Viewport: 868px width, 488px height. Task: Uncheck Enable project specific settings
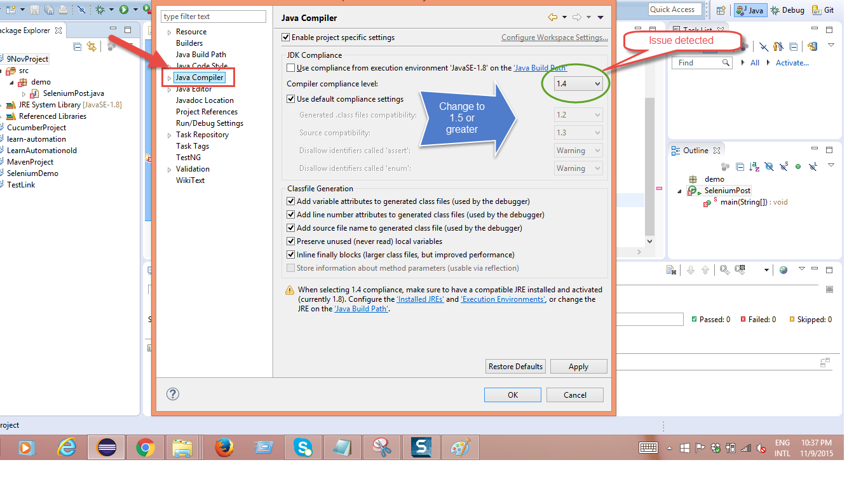pyautogui.click(x=286, y=37)
